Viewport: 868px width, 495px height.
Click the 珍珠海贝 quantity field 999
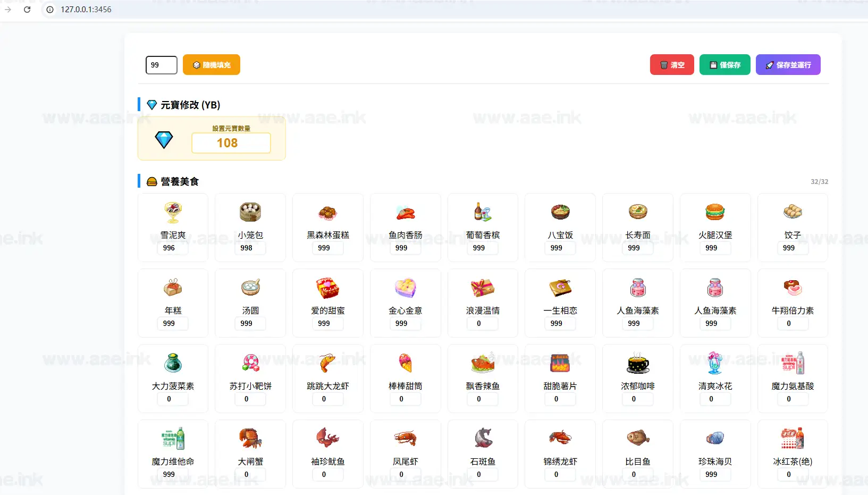[x=715, y=474]
